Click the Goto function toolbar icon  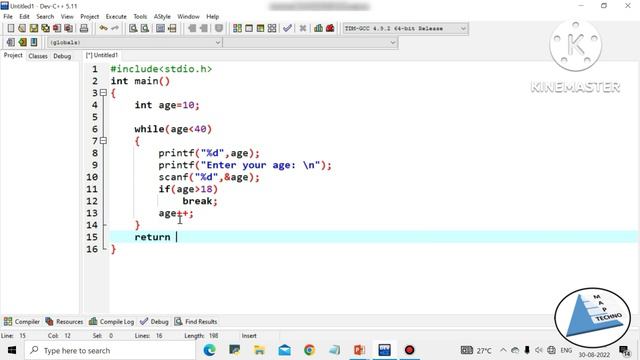coord(160,28)
